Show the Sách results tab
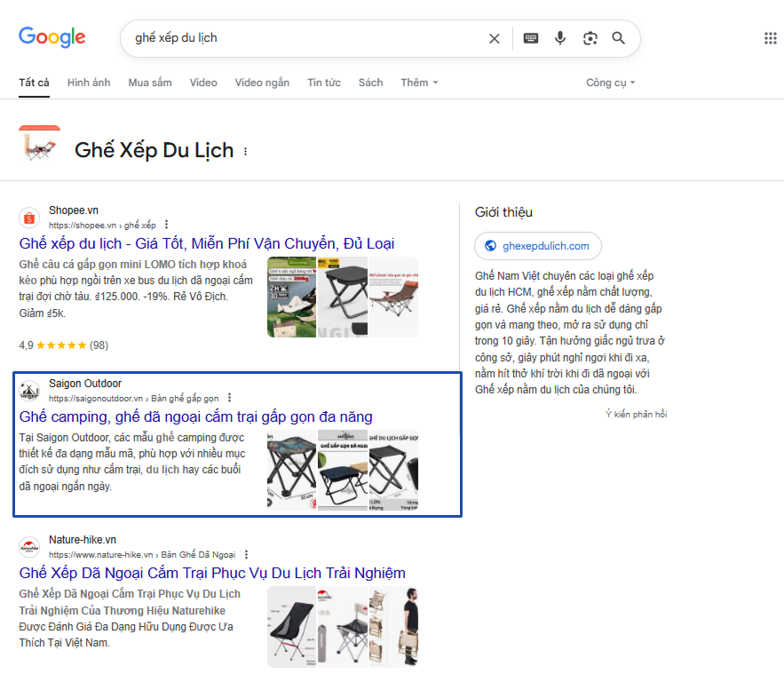Screen dimensions: 784x674 click(370, 83)
